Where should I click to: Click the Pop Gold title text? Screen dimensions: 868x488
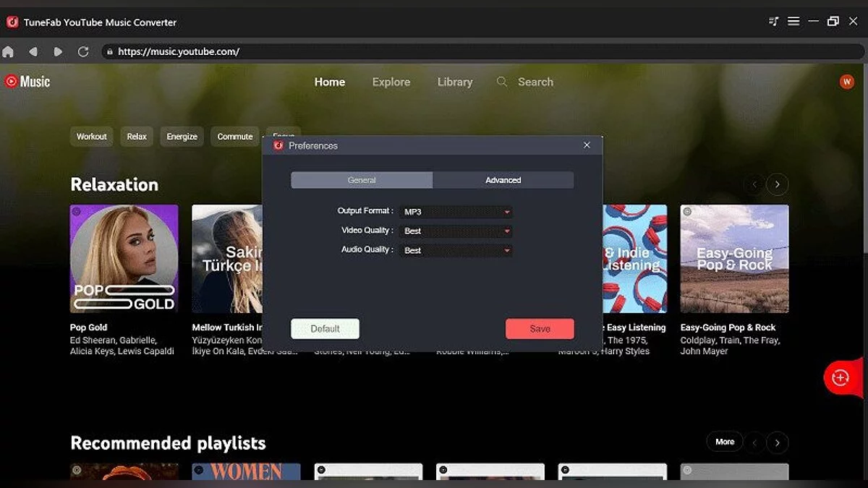point(89,328)
